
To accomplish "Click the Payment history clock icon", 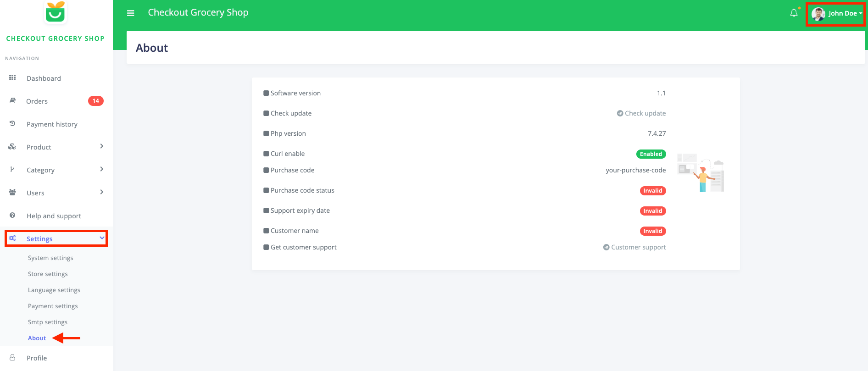I will pyautogui.click(x=12, y=123).
